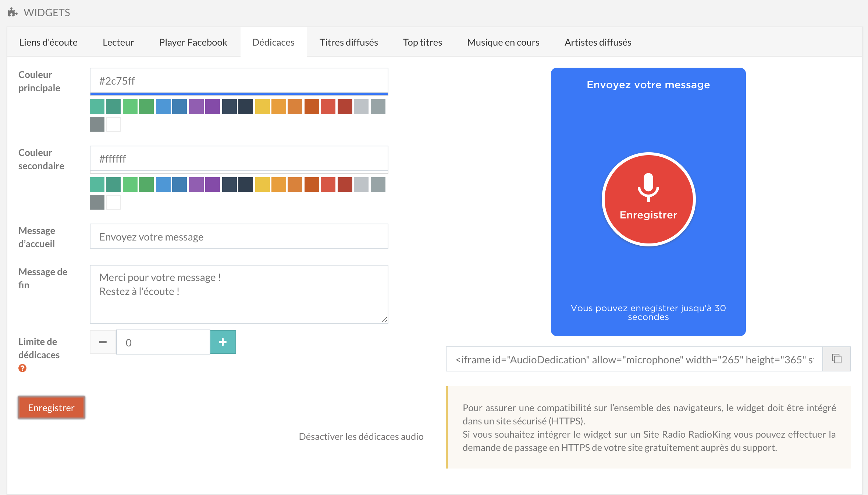The height and width of the screenshot is (495, 868).
Task: Edit the Message de fin textarea
Action: point(239,294)
